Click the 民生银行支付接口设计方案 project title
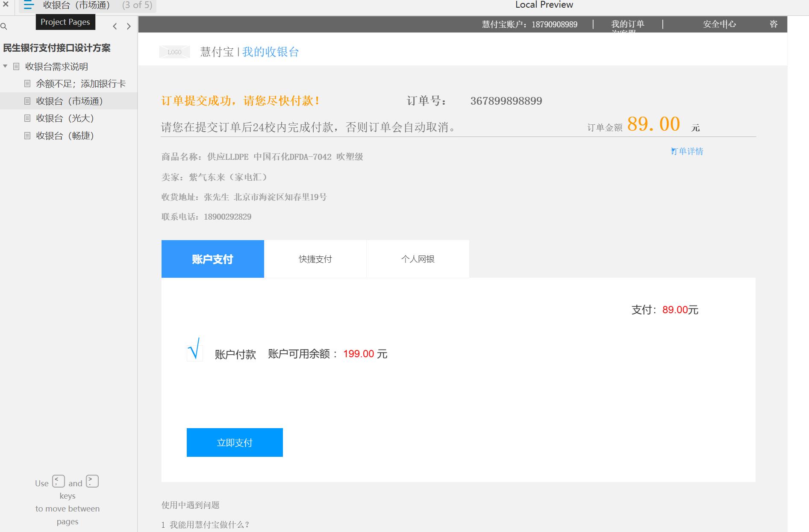The height and width of the screenshot is (532, 809). pos(57,48)
